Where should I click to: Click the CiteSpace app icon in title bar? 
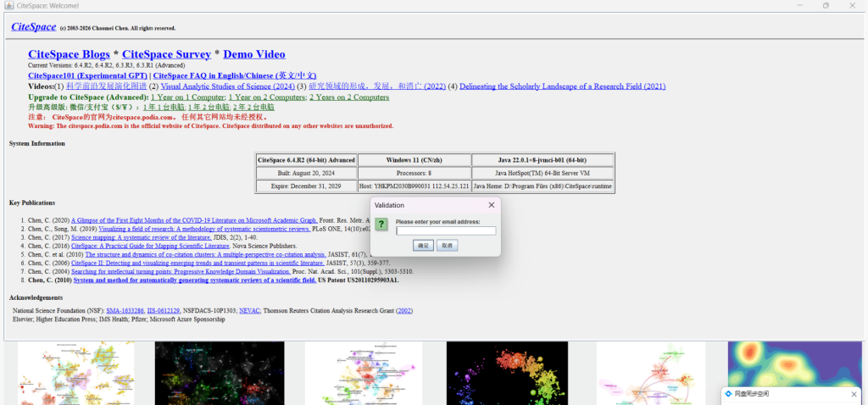coord(7,5)
